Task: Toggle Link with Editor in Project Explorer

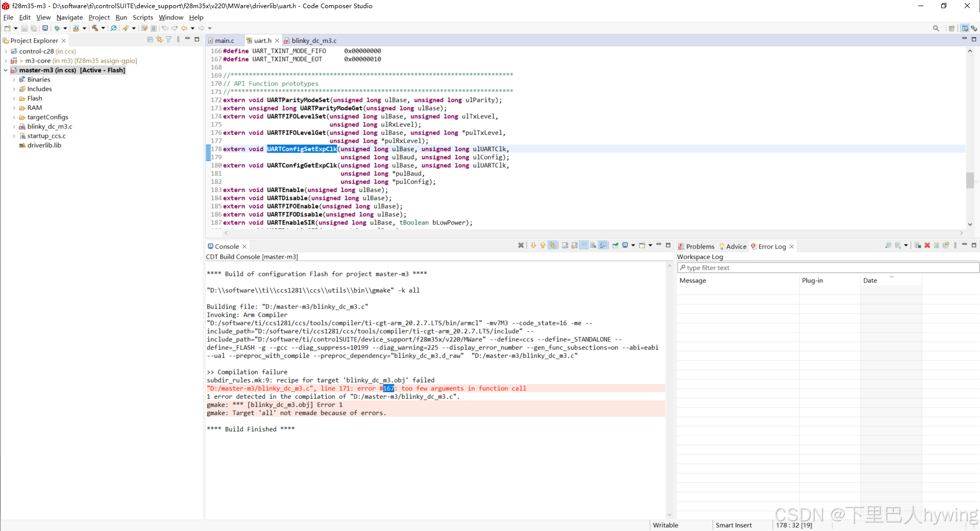Action: (159, 39)
